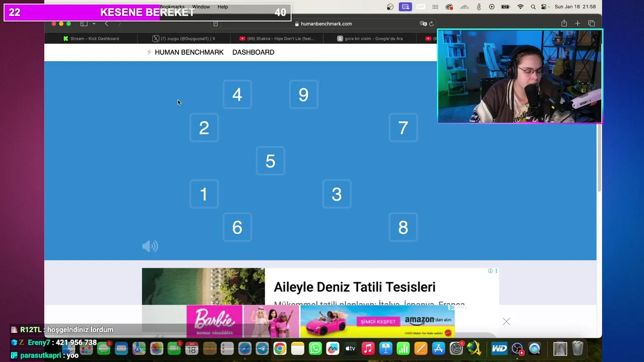Open Notes from the Dock
The image size is (644, 362).
pos(297,348)
